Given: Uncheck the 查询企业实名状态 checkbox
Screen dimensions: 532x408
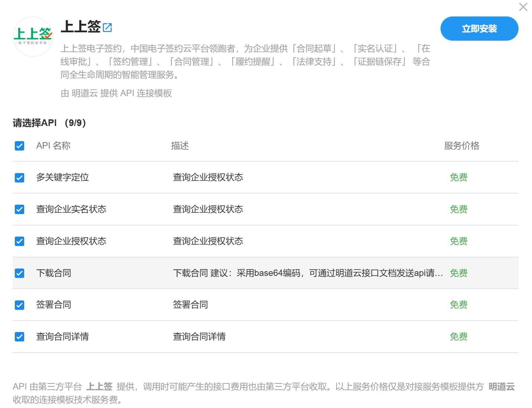Looking at the screenshot, I should (20, 209).
